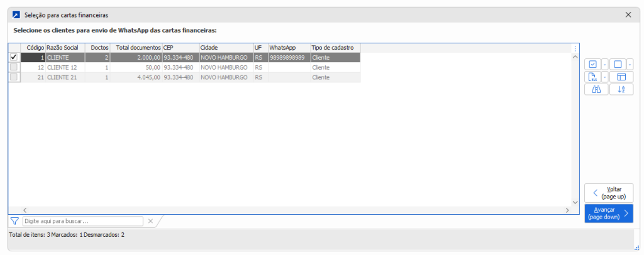Image resolution: width=644 pixels, height=255 pixels.
Task: Open dropdown arrow beside the XLS export button
Action: (604, 77)
